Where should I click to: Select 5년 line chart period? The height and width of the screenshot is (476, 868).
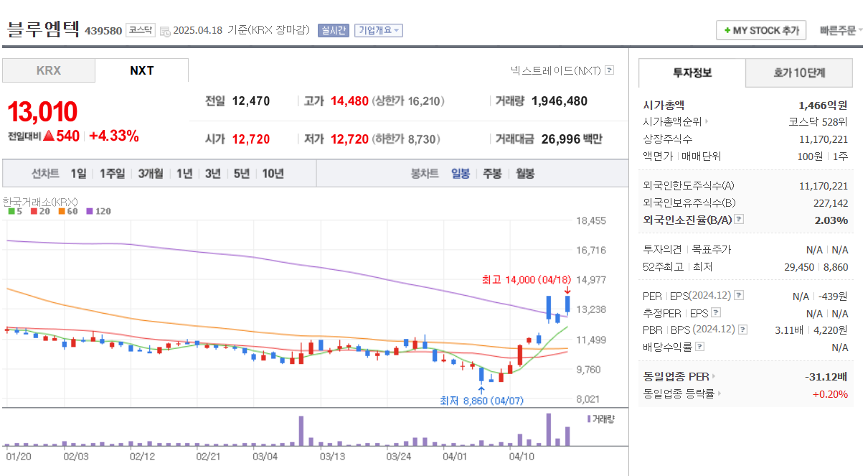tap(242, 174)
